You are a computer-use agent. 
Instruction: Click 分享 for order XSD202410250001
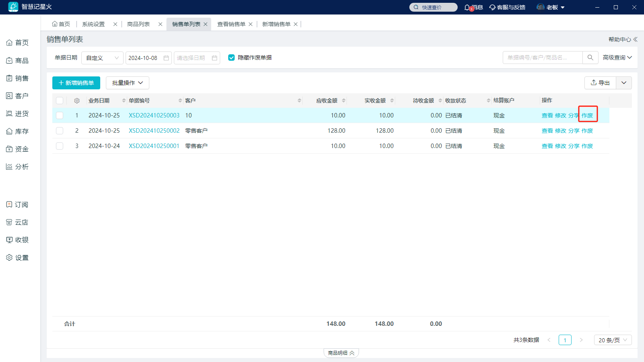point(574,146)
